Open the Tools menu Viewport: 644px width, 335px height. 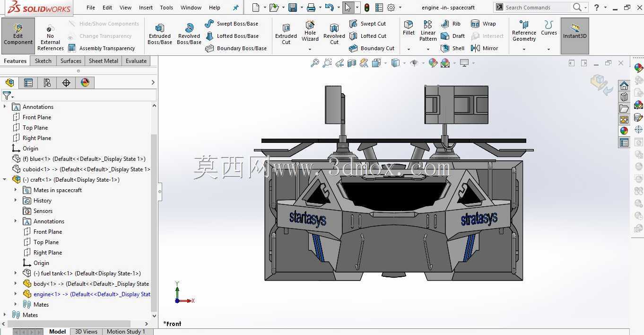166,8
